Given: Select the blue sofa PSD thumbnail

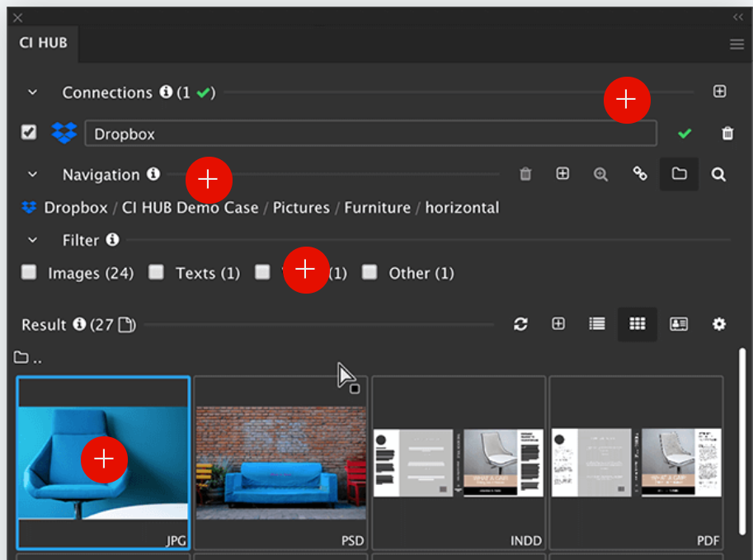Looking at the screenshot, I should pos(281,463).
